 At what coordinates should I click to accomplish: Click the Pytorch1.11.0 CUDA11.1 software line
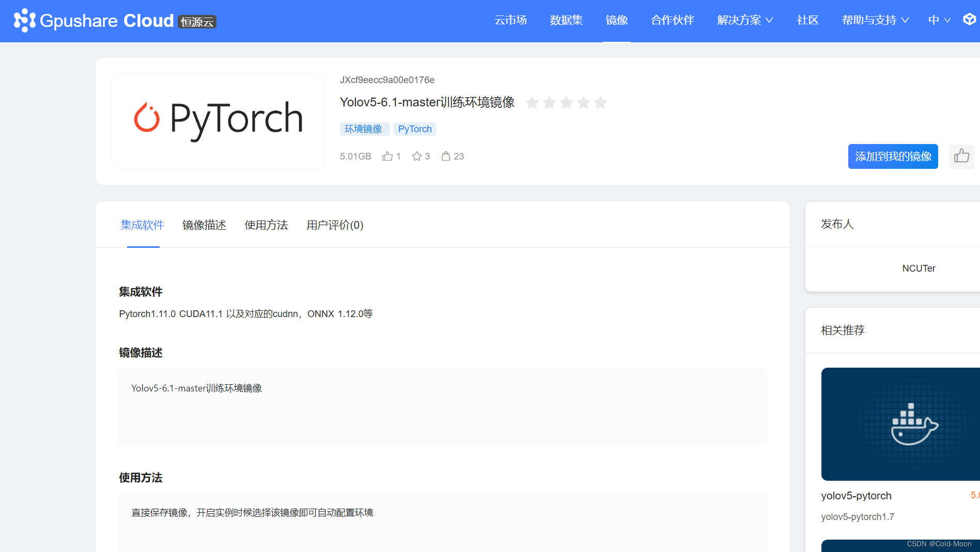point(246,314)
